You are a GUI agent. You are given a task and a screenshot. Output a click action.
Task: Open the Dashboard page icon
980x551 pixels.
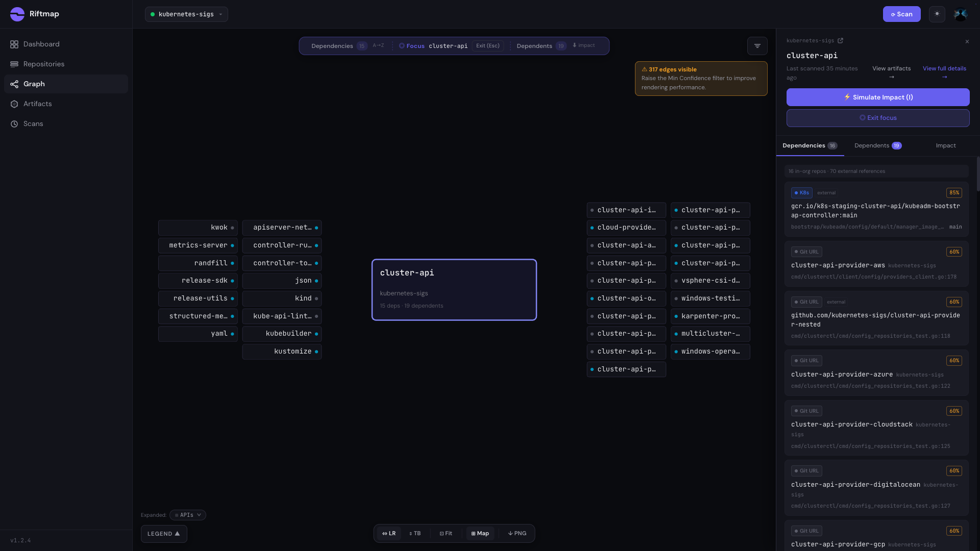click(14, 44)
